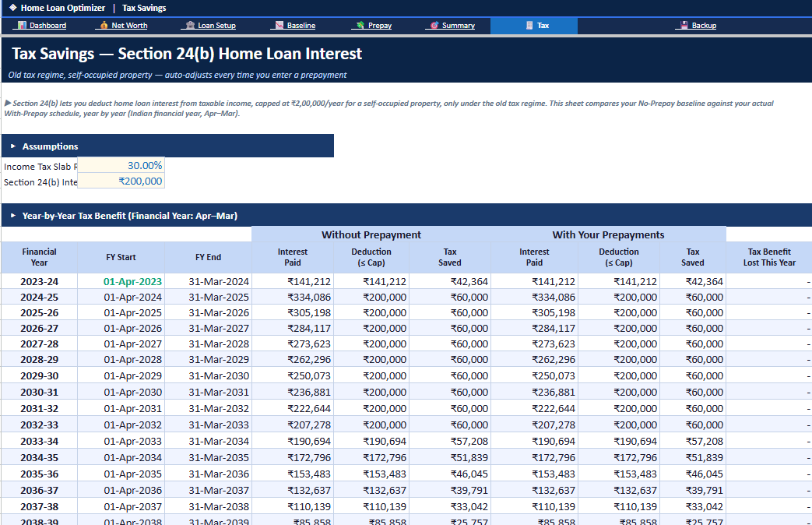Select the 2023-24 financial year row label
Image resolution: width=812 pixels, height=525 pixels.
[x=40, y=281]
